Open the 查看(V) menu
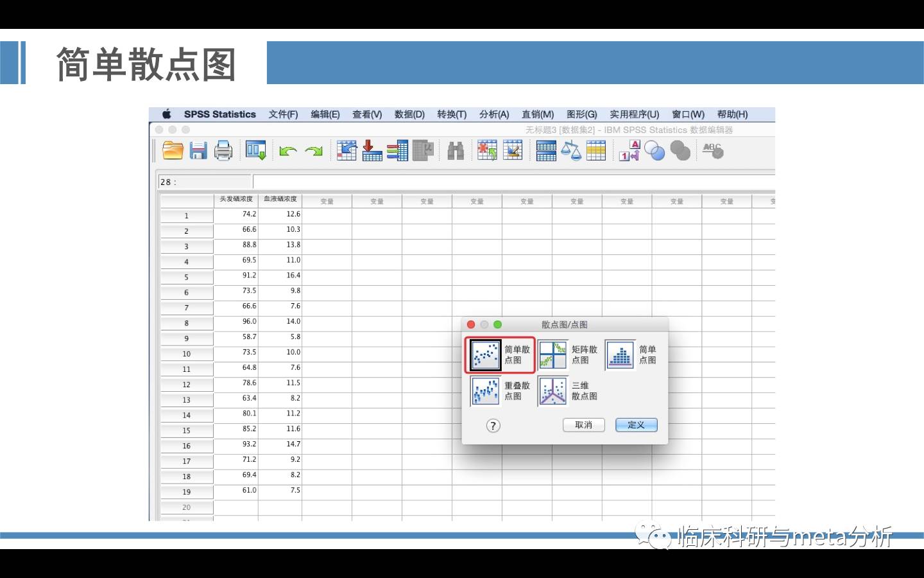924x578 pixels. point(367,114)
